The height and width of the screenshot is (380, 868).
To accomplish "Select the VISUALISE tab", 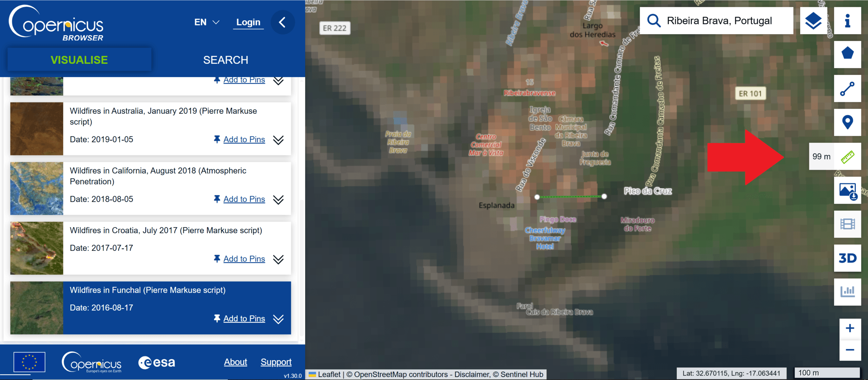I will tap(79, 60).
